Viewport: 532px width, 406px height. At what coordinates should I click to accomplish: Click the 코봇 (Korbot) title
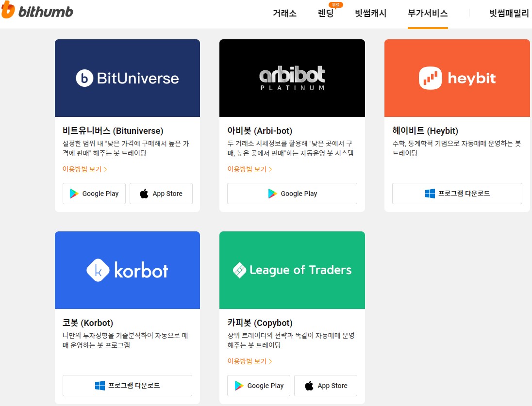[88, 323]
